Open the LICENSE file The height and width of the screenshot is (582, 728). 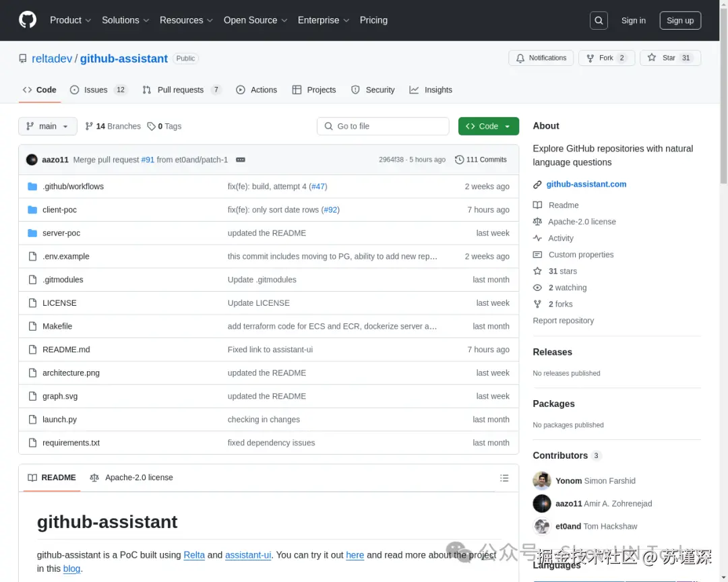pyautogui.click(x=59, y=302)
